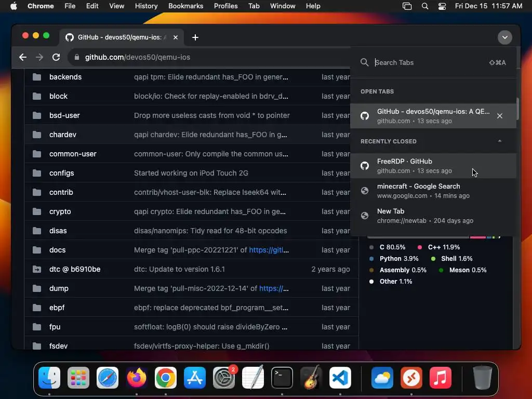Open the Trash in the dock
532x399 pixels.
point(482,378)
